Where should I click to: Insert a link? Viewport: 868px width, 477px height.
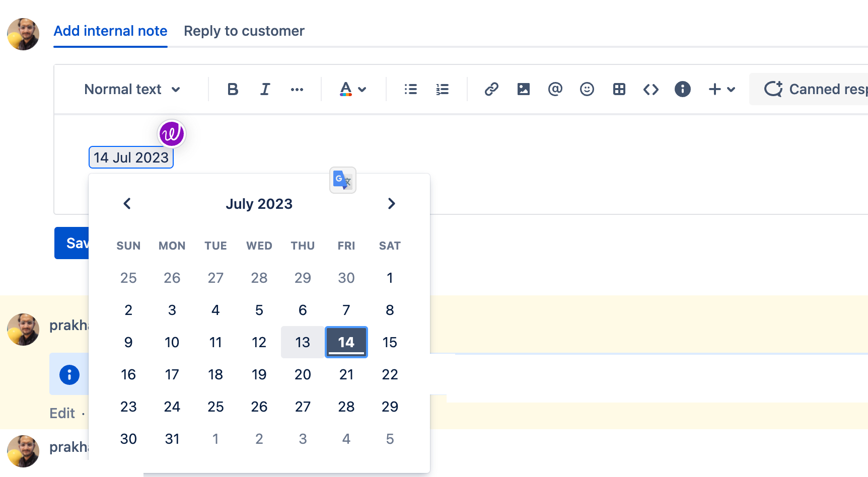click(491, 90)
